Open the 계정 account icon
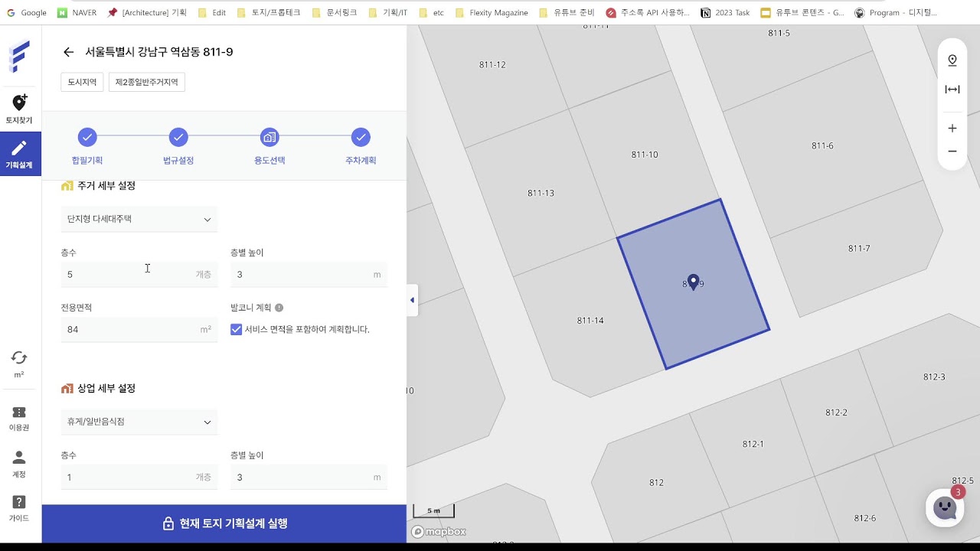This screenshot has height=551, width=980. click(x=19, y=464)
